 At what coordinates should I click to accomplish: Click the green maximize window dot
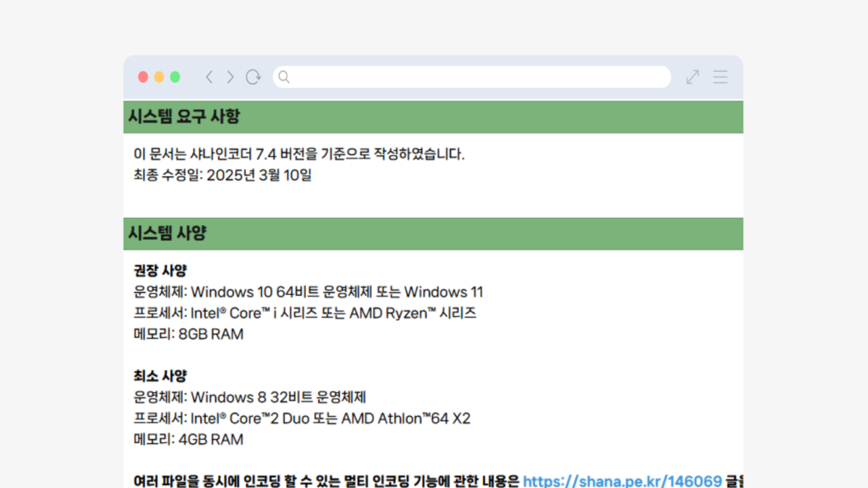click(175, 77)
